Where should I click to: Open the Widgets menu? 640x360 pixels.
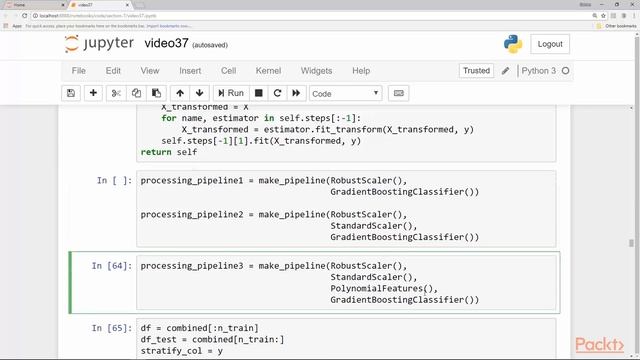point(316,71)
